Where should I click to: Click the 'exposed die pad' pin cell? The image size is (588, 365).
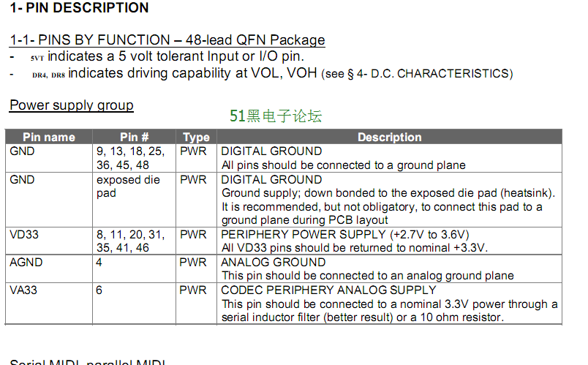pos(135,200)
